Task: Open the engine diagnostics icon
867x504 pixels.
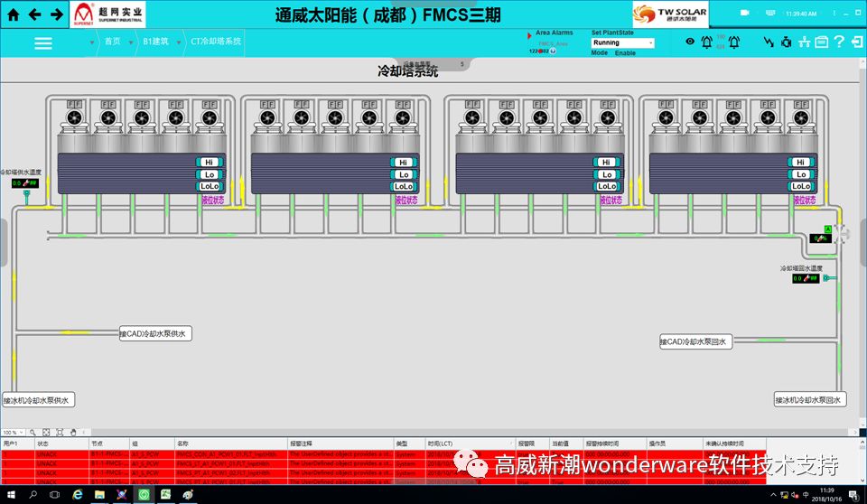Action: pyautogui.click(x=786, y=42)
